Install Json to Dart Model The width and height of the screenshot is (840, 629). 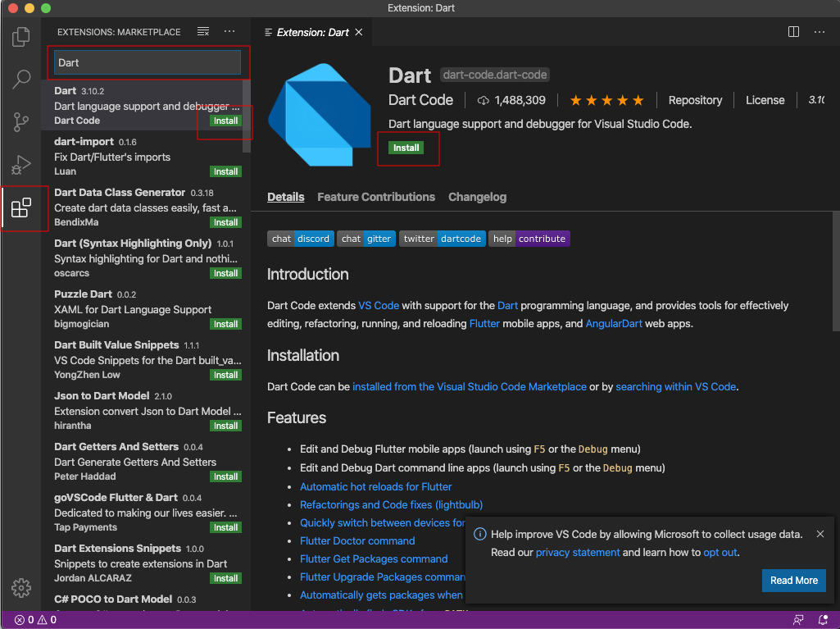click(x=225, y=426)
